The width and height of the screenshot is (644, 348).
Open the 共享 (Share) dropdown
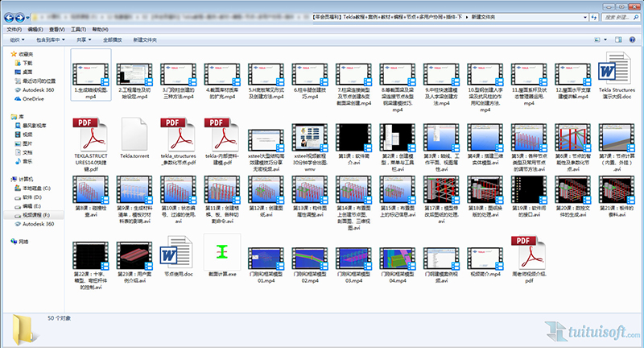pos(83,39)
